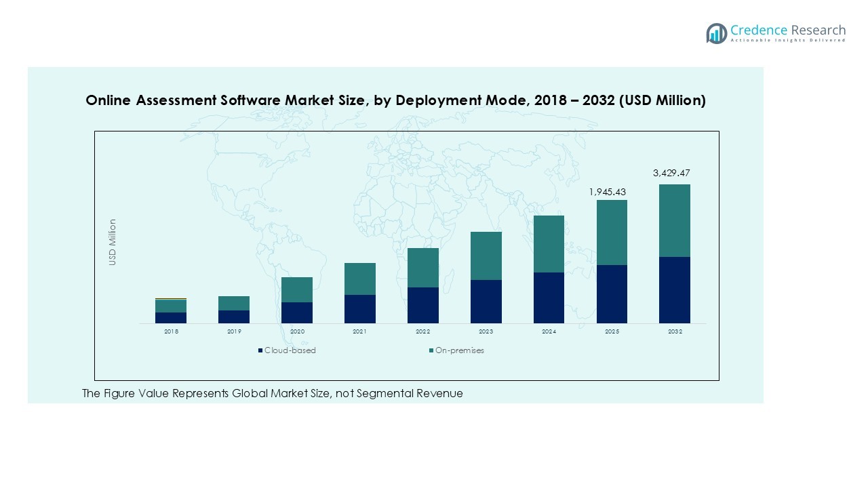Click the 2020 cloud-based bar segment
Screen dimensions: 868x488
point(297,312)
